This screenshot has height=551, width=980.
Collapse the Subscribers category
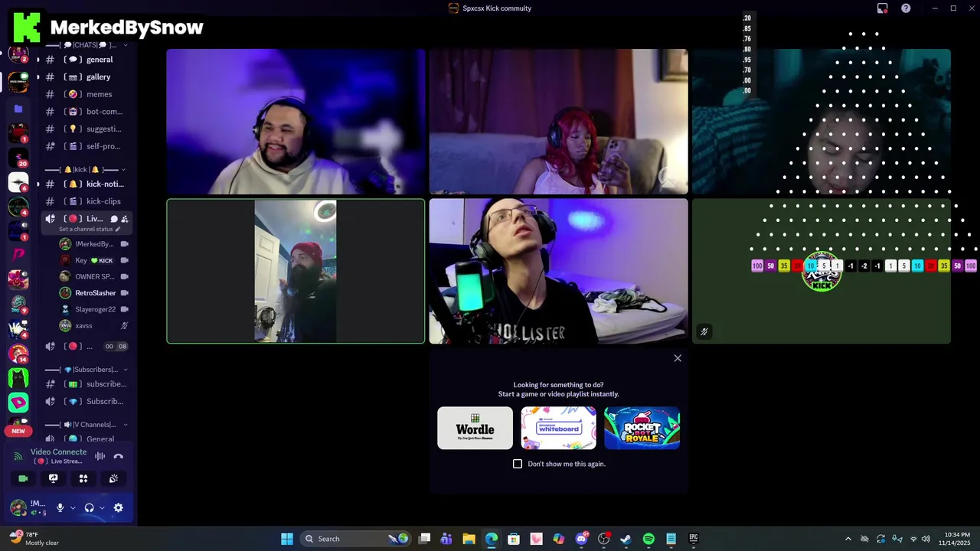pos(86,370)
